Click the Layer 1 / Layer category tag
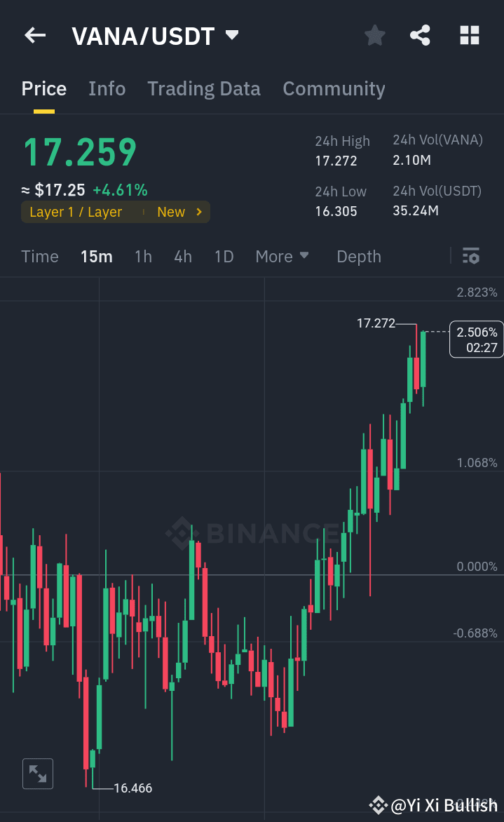The image size is (504, 822). (77, 212)
